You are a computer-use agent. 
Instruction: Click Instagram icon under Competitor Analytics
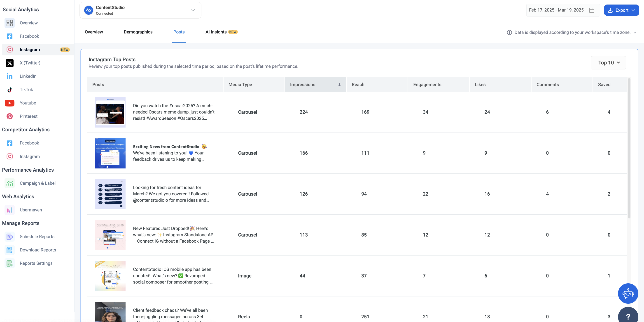coord(9,156)
